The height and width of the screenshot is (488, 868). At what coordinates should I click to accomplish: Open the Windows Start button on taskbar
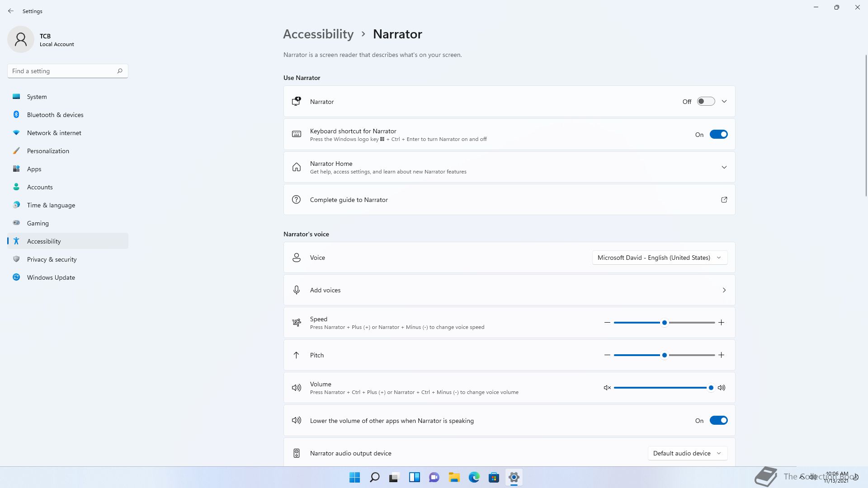(355, 477)
